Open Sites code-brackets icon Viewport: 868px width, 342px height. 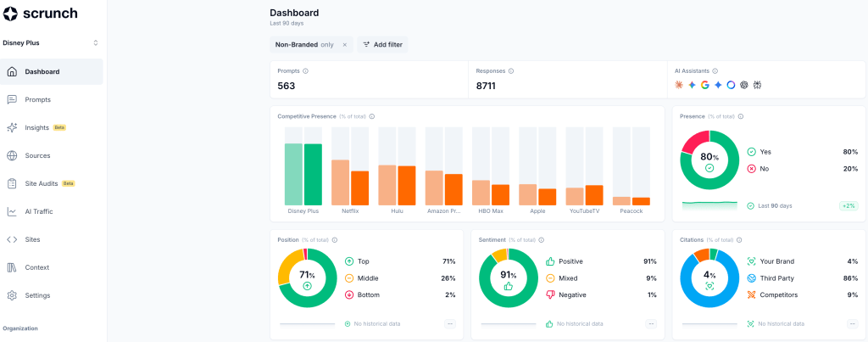(x=12, y=239)
